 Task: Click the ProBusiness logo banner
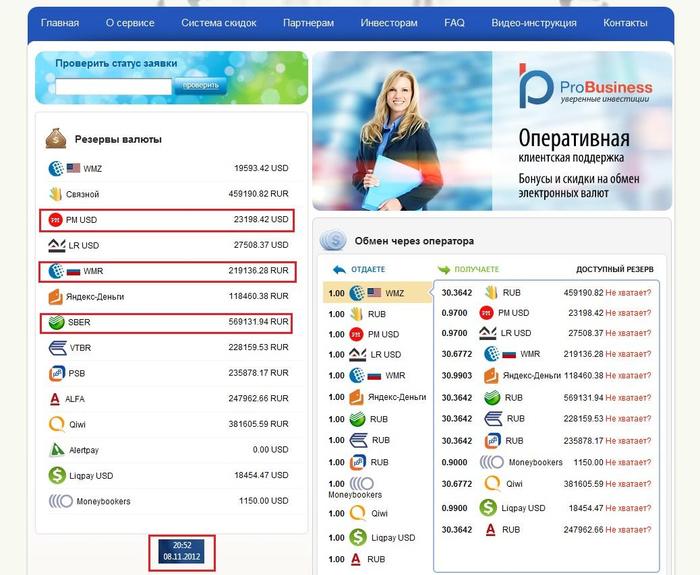(585, 87)
